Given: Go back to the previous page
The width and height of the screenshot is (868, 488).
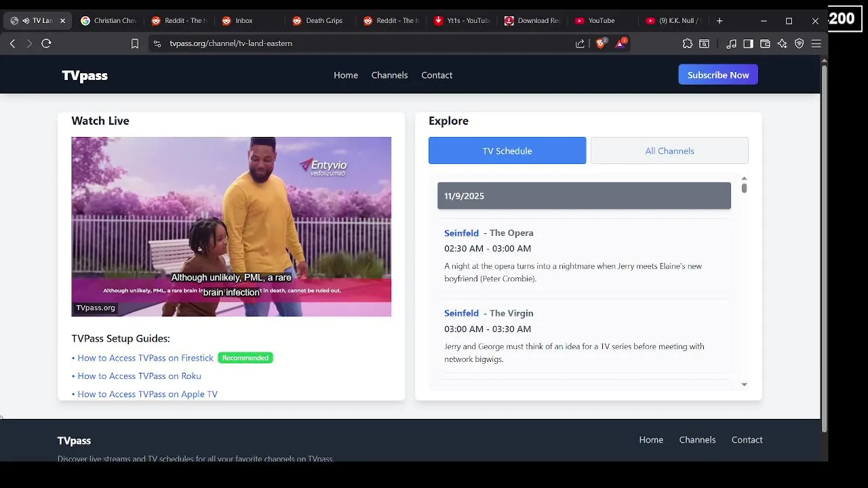Looking at the screenshot, I should 12,43.
